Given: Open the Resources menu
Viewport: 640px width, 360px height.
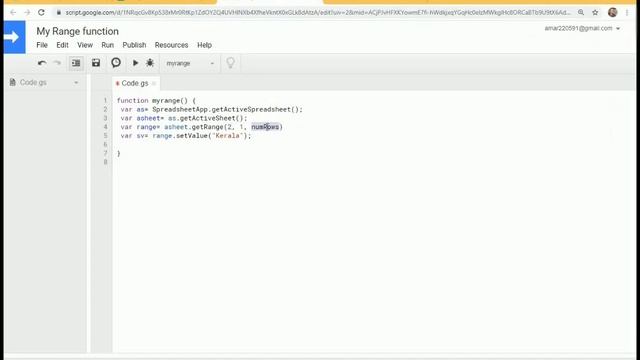Looking at the screenshot, I should 171,45.
